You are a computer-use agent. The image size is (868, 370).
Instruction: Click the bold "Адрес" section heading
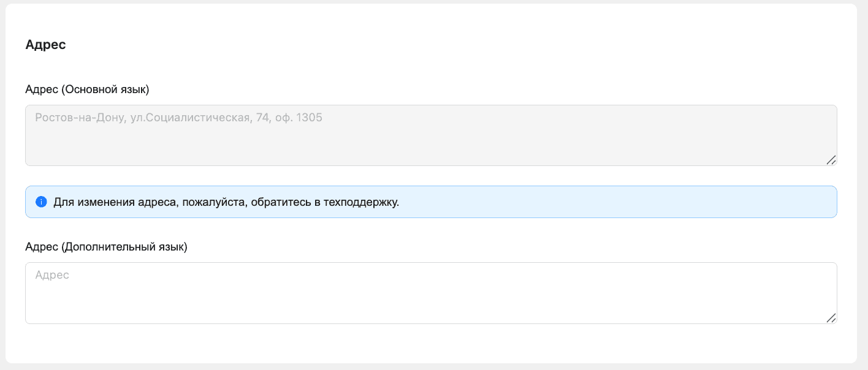coord(45,45)
